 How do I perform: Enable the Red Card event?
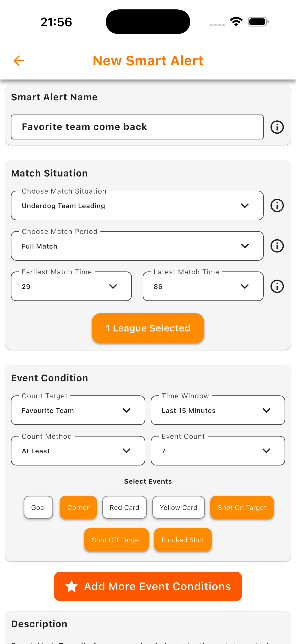[124, 507]
